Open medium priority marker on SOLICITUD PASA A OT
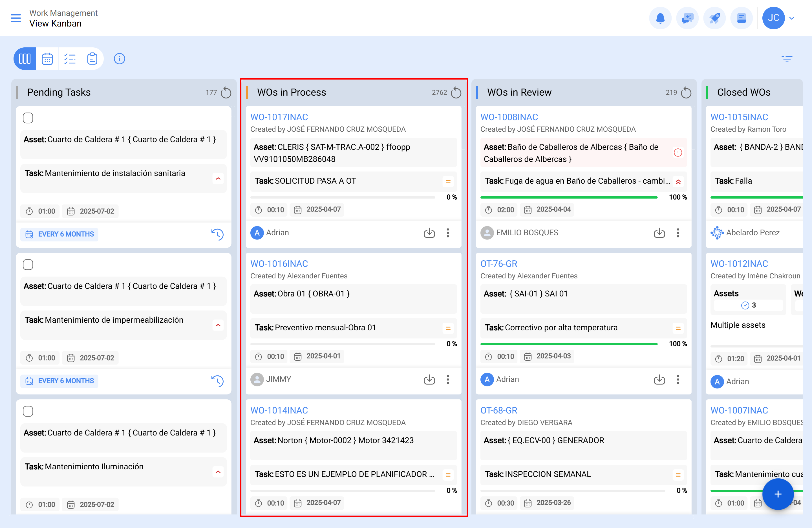812x528 pixels. click(448, 182)
